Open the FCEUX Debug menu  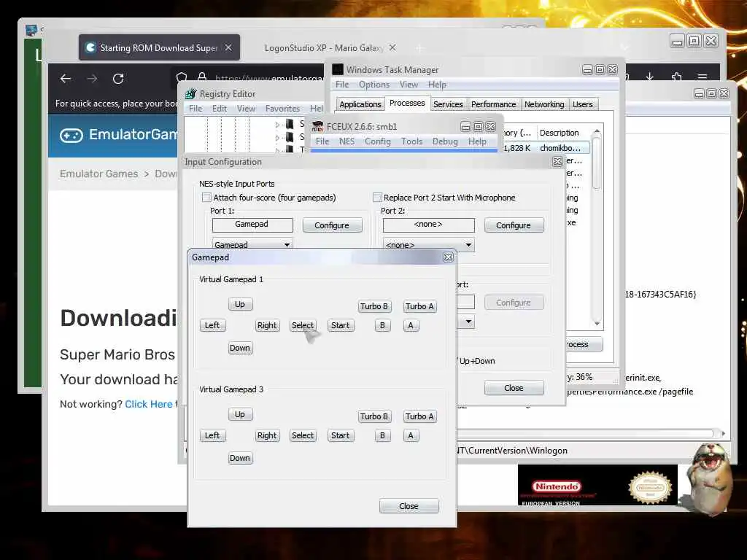(x=445, y=141)
